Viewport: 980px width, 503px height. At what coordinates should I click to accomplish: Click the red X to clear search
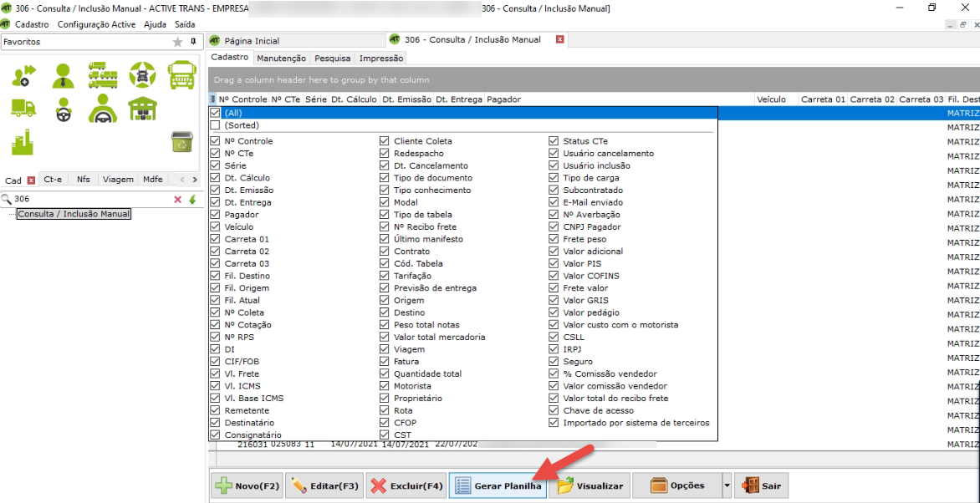point(177,199)
